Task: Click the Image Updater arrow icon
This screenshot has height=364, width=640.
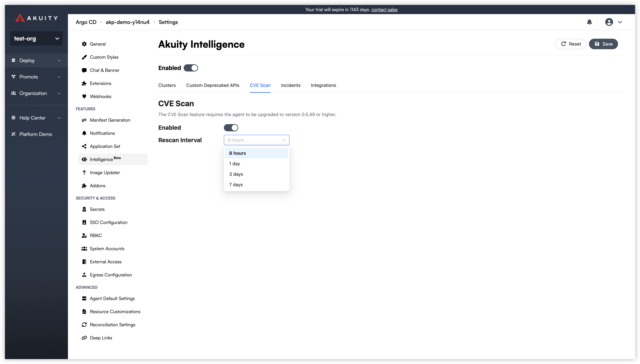Action: tap(84, 172)
